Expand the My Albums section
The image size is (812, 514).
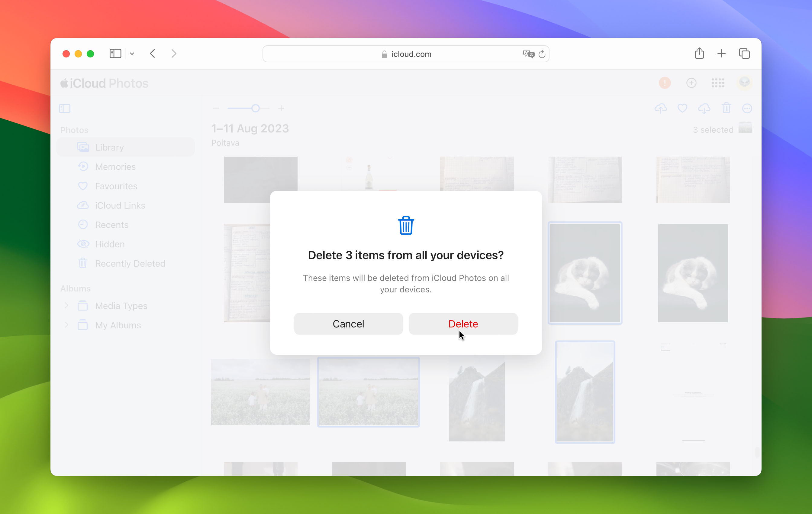click(67, 324)
